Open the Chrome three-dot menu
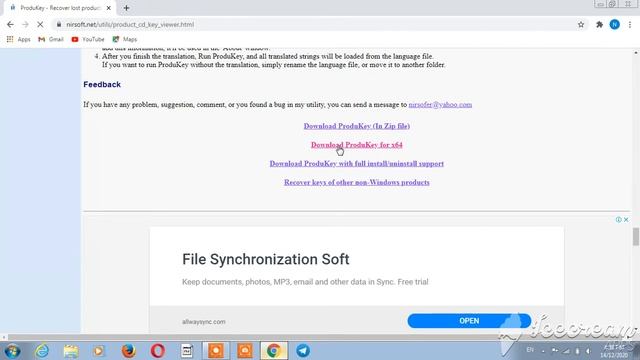The height and width of the screenshot is (360, 640). (630, 24)
